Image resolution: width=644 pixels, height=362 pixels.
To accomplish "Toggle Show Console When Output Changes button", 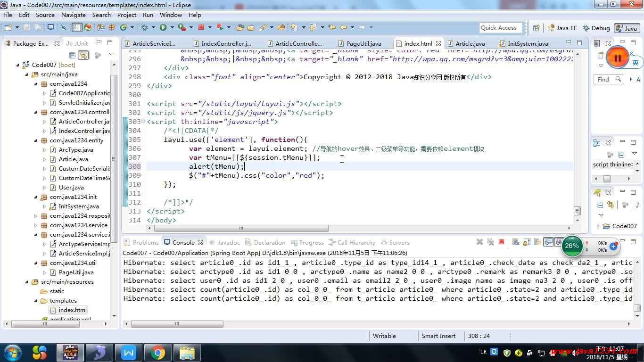I will (548, 242).
